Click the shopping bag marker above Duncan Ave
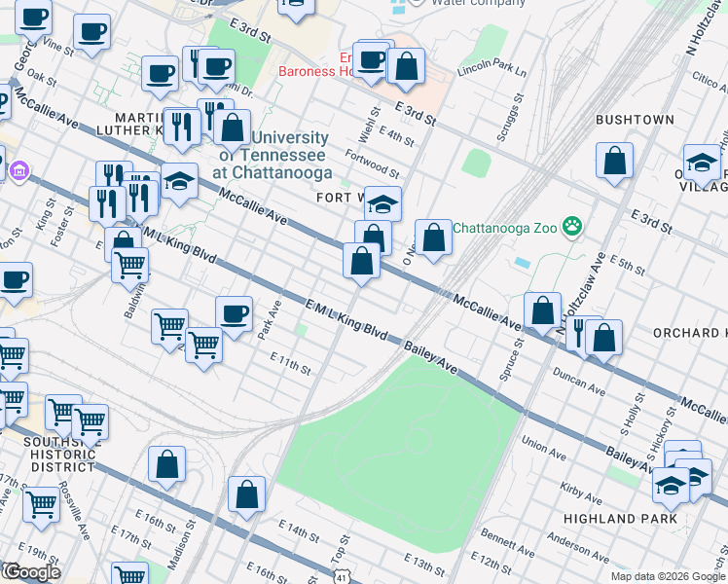This screenshot has height=584, width=728. [x=603, y=339]
